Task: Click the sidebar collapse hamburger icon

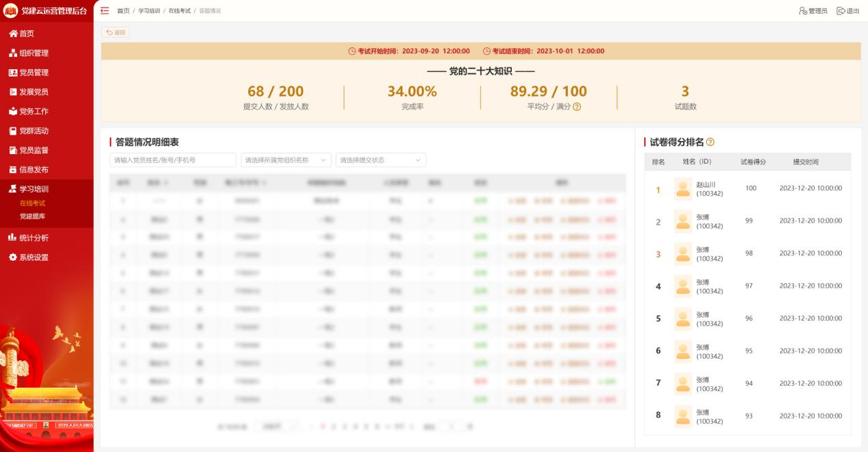Action: [x=105, y=11]
